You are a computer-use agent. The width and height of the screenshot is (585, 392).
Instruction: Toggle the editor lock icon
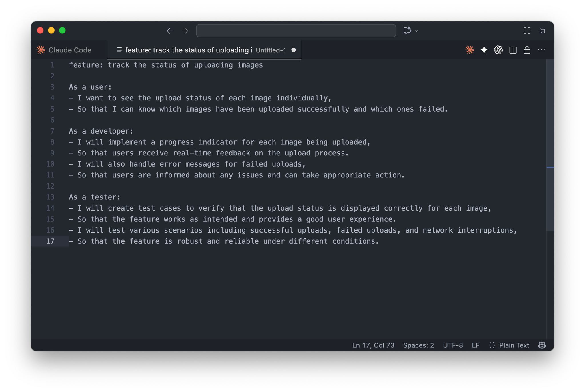pos(527,50)
